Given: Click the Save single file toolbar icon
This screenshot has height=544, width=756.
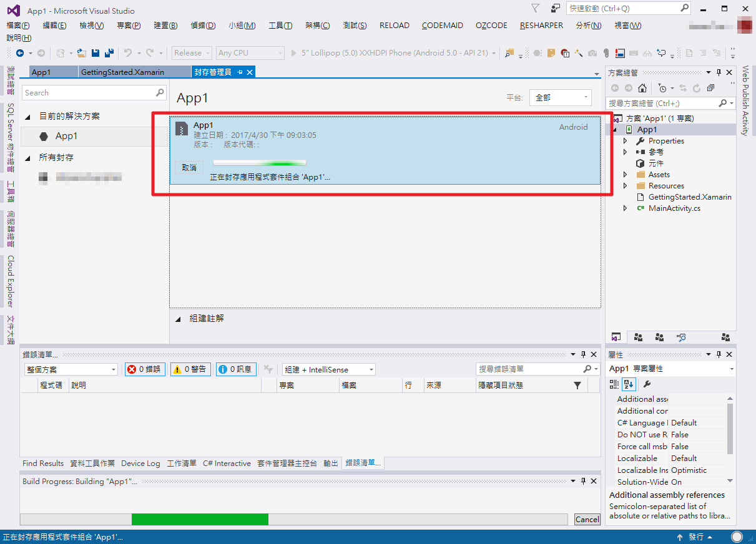Looking at the screenshot, I should click(x=96, y=53).
